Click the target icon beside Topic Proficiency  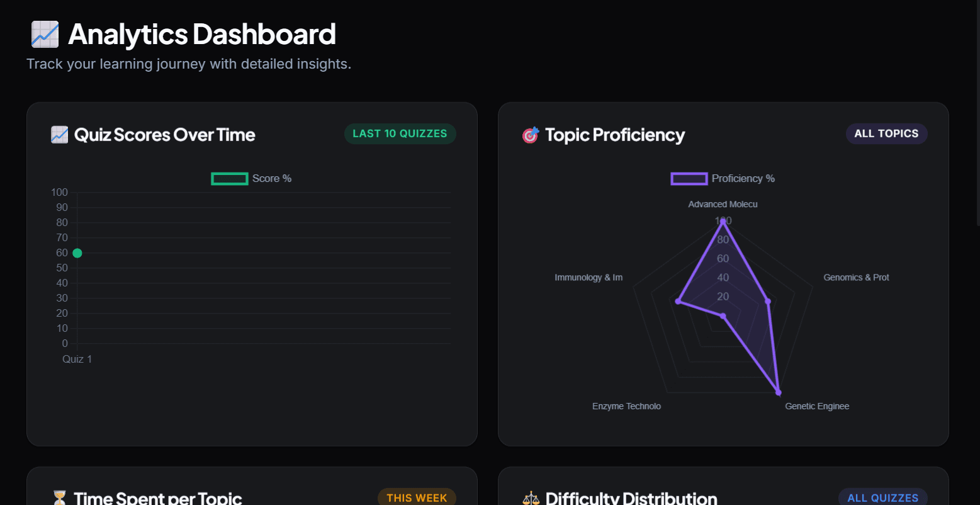(x=531, y=135)
